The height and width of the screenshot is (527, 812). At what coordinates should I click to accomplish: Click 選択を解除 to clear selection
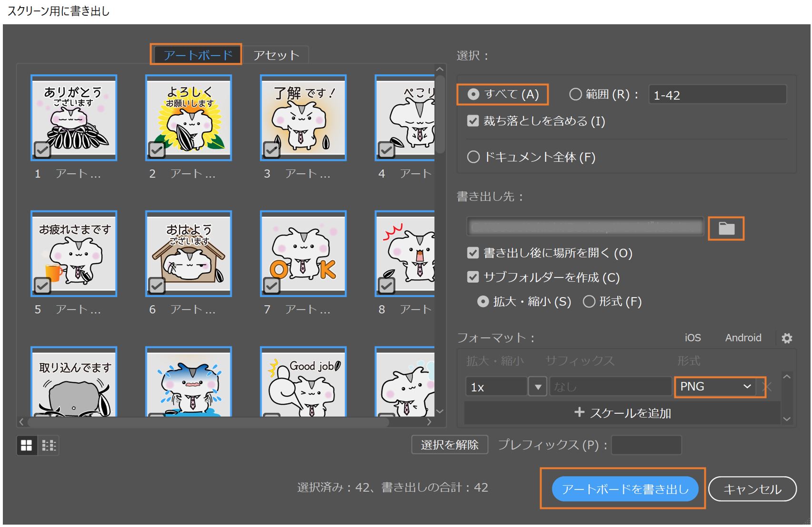[449, 444]
